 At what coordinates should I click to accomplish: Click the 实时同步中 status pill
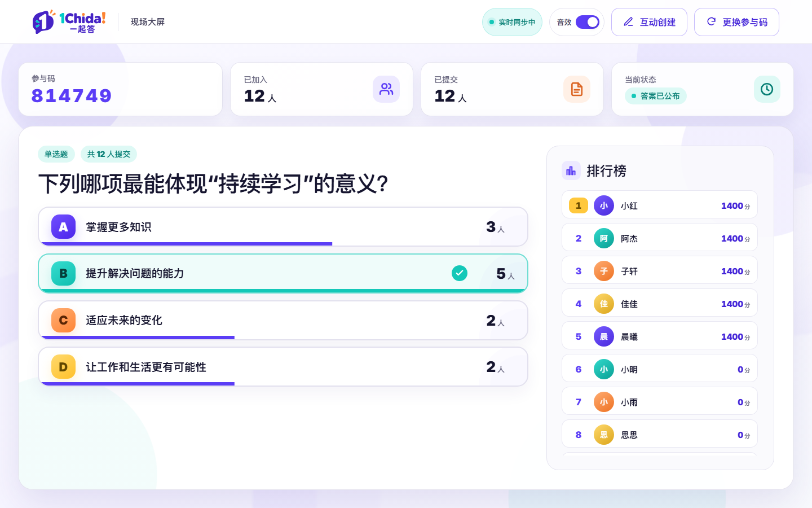(512, 22)
